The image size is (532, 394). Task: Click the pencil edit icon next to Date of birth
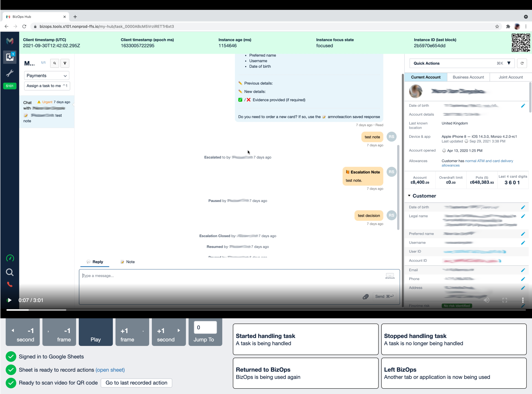[523, 105]
